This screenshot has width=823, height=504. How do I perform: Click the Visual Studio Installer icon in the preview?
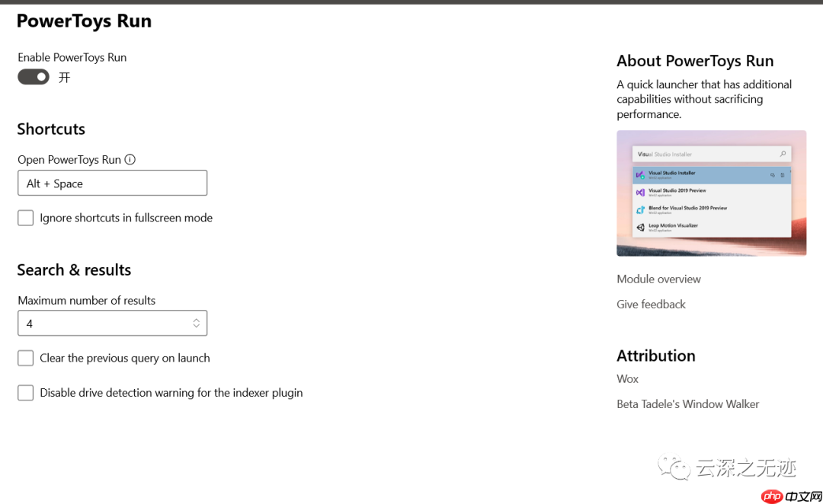[641, 174]
